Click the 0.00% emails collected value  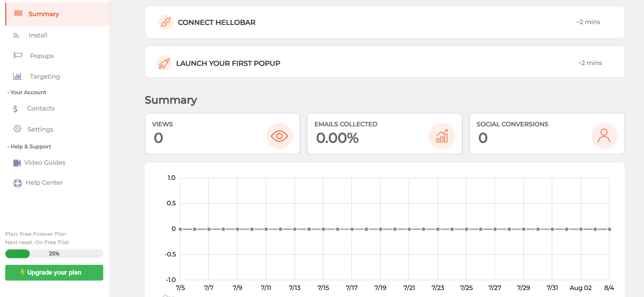click(337, 138)
